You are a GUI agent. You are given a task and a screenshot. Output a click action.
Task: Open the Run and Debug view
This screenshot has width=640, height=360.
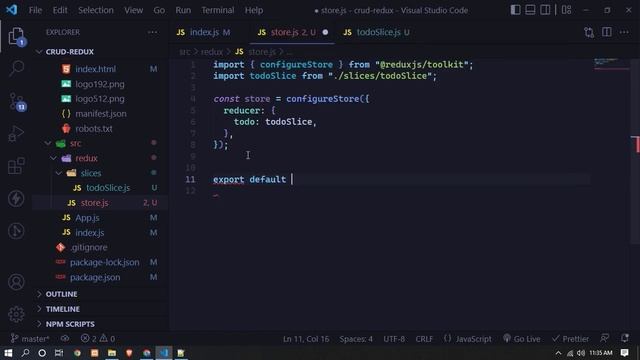(16, 133)
